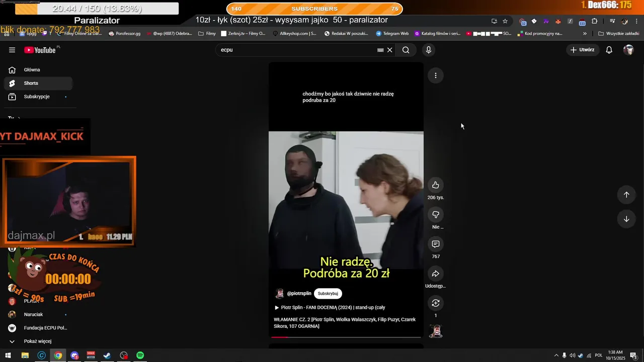Open the comments panel showing 767
The height and width of the screenshot is (362, 644).
click(436, 244)
